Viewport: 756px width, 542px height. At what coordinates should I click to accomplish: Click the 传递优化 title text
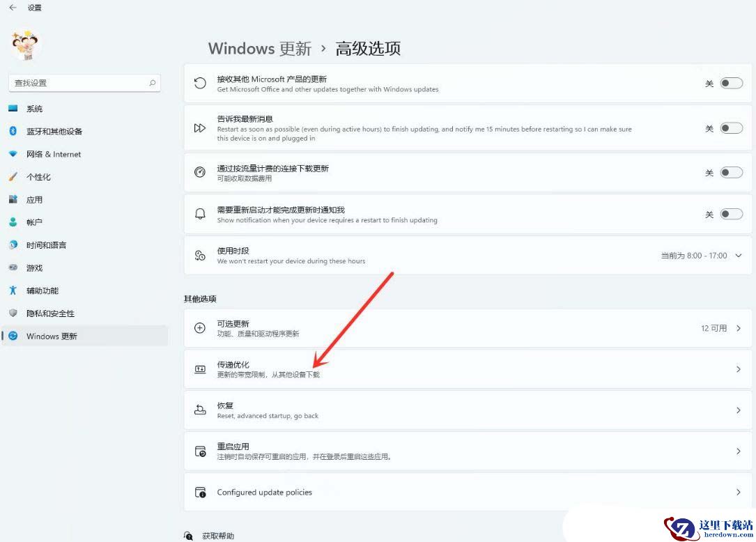point(233,364)
